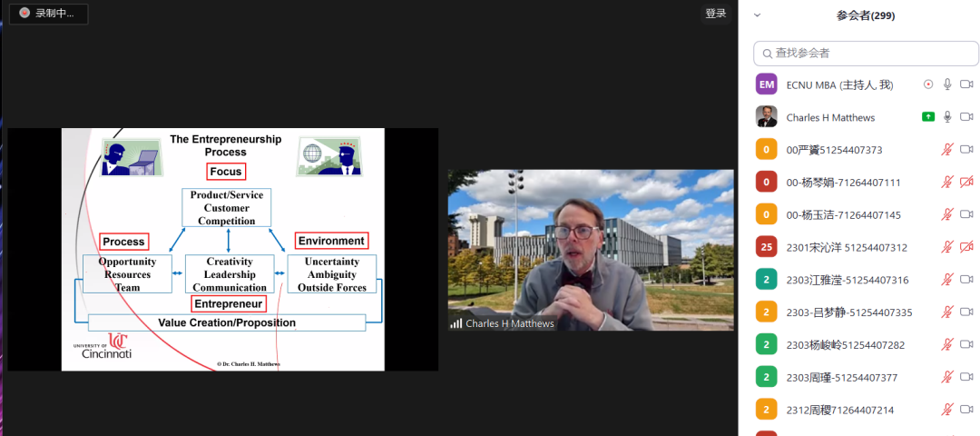Toggle mute for participant 2312周稷71264407214

point(947,410)
